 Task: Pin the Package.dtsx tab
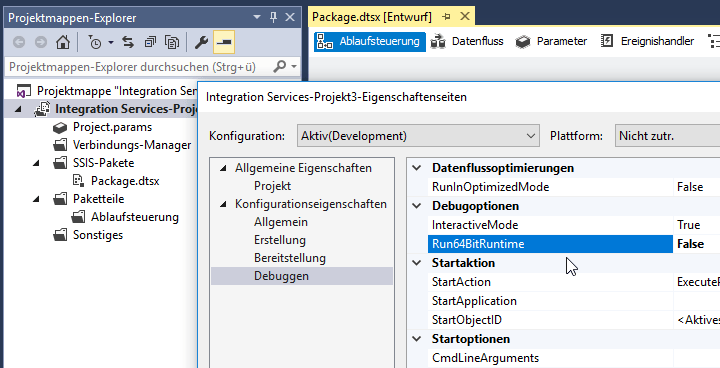tap(446, 17)
